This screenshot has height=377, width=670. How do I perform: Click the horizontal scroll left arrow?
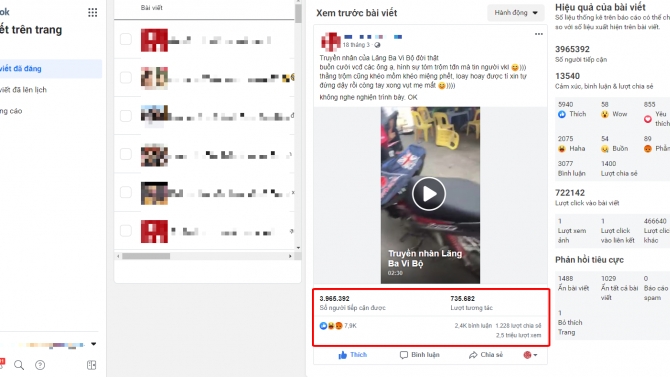coord(118,256)
